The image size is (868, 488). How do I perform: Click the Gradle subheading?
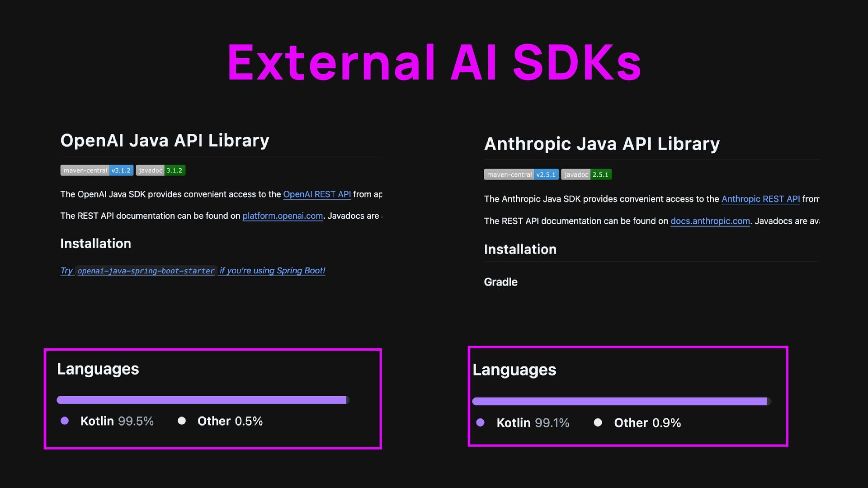tap(501, 282)
